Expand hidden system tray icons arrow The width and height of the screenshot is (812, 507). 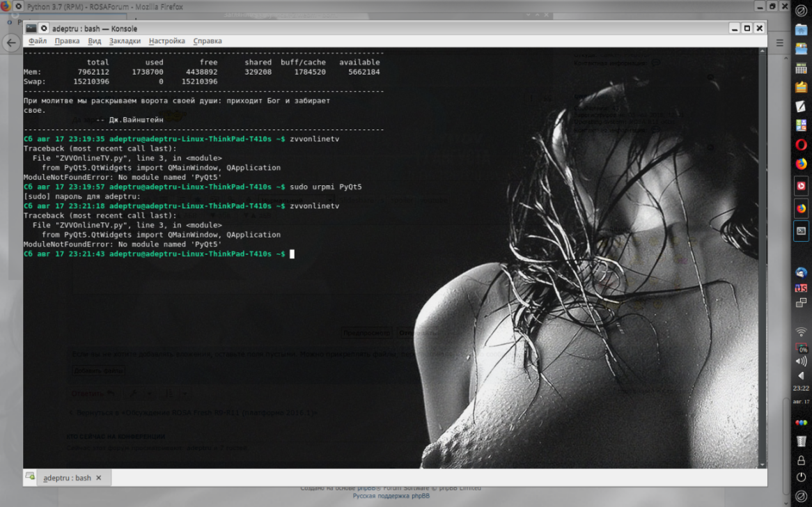click(801, 375)
